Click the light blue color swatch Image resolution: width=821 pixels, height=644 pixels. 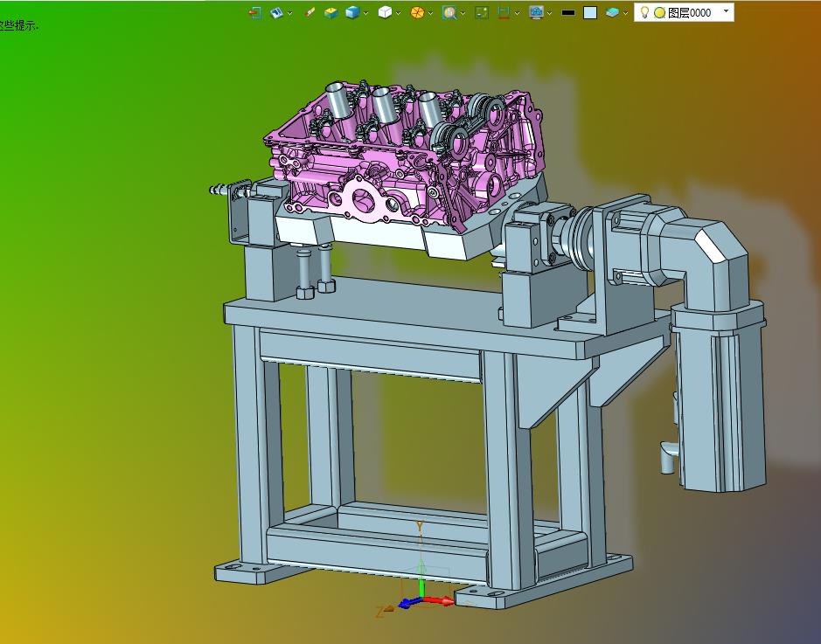[590, 12]
